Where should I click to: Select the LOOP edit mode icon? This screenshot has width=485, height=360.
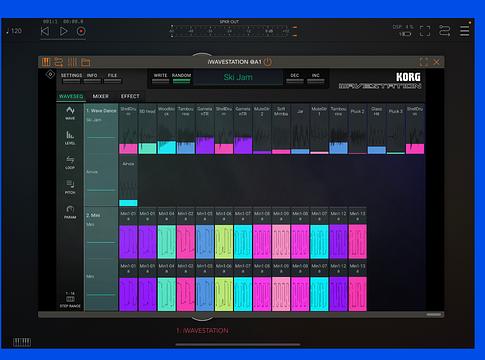point(70,162)
